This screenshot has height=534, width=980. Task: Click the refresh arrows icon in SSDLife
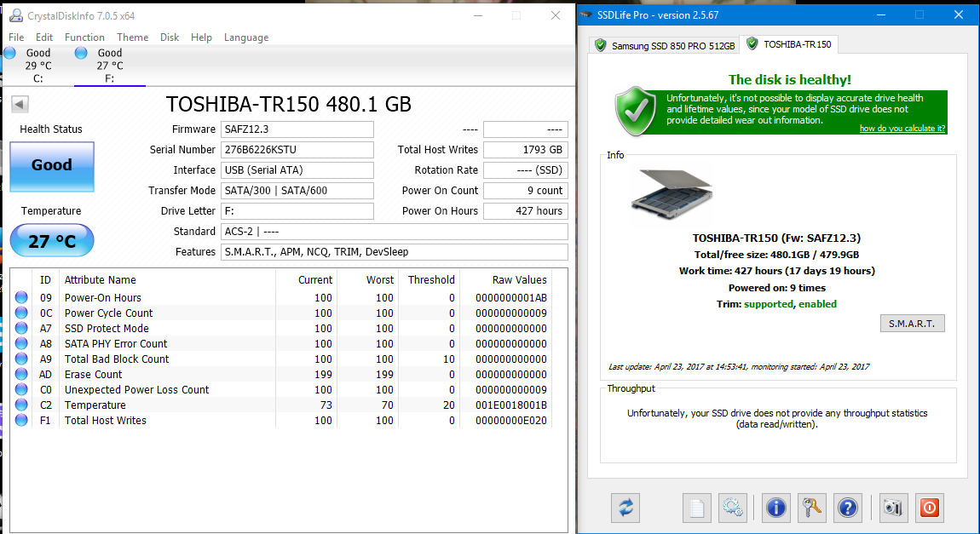pyautogui.click(x=625, y=508)
